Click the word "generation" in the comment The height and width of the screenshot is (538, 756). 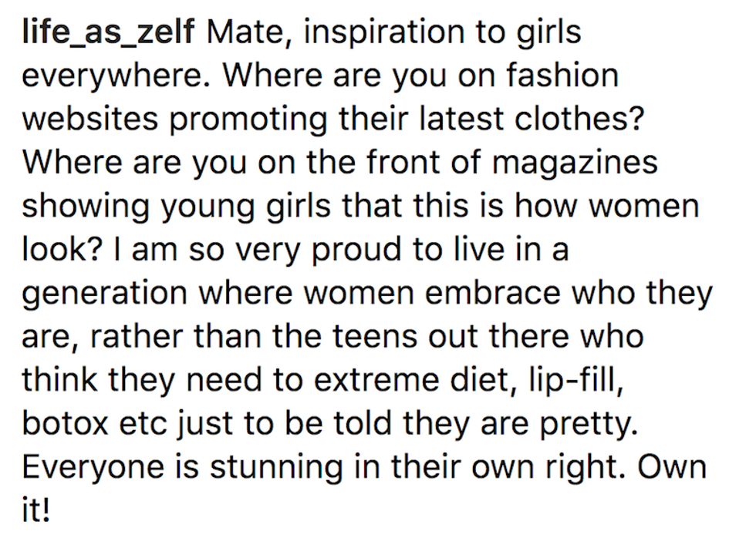click(105, 295)
